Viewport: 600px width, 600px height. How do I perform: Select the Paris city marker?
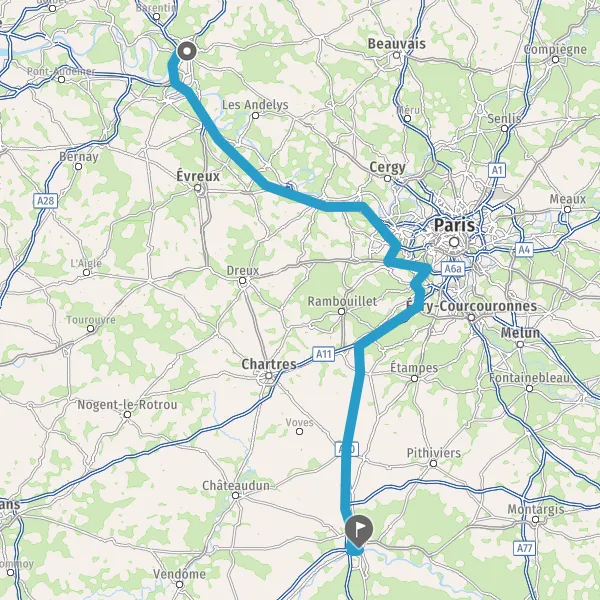point(454,242)
